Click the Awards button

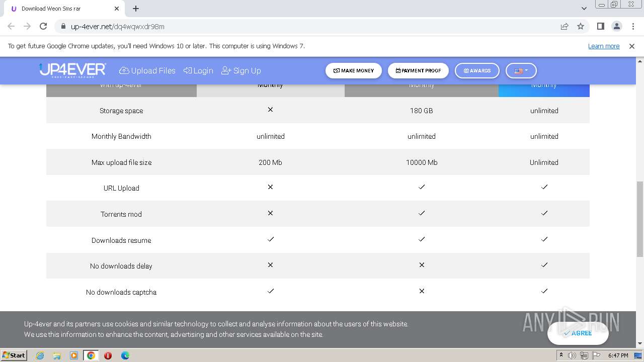pyautogui.click(x=477, y=71)
